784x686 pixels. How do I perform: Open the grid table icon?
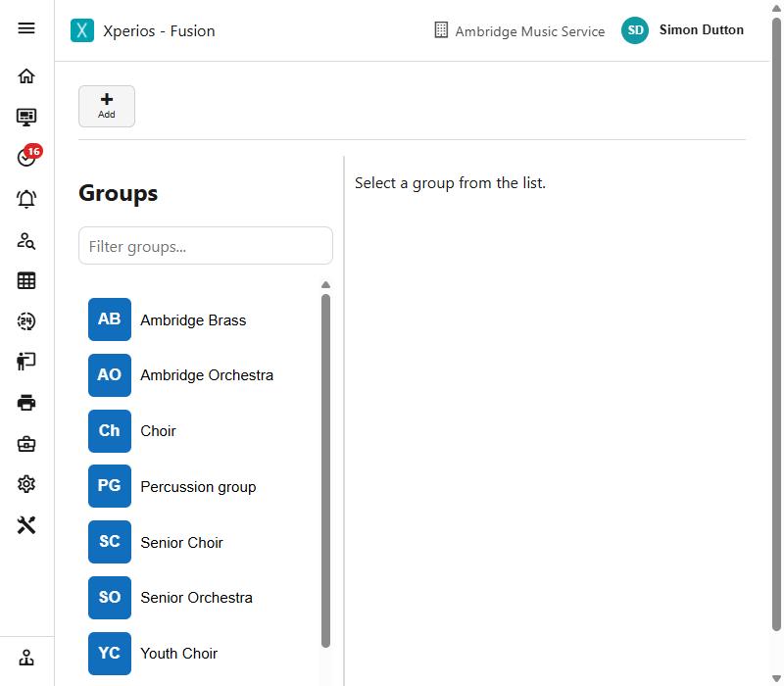click(x=26, y=280)
